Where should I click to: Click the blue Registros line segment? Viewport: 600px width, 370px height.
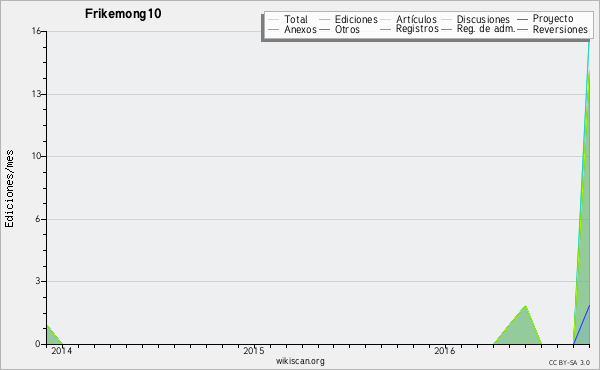coord(582,324)
